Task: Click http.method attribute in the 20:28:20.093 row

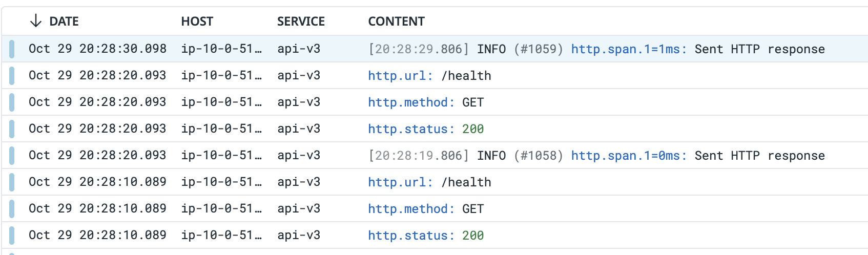Action: (411, 102)
